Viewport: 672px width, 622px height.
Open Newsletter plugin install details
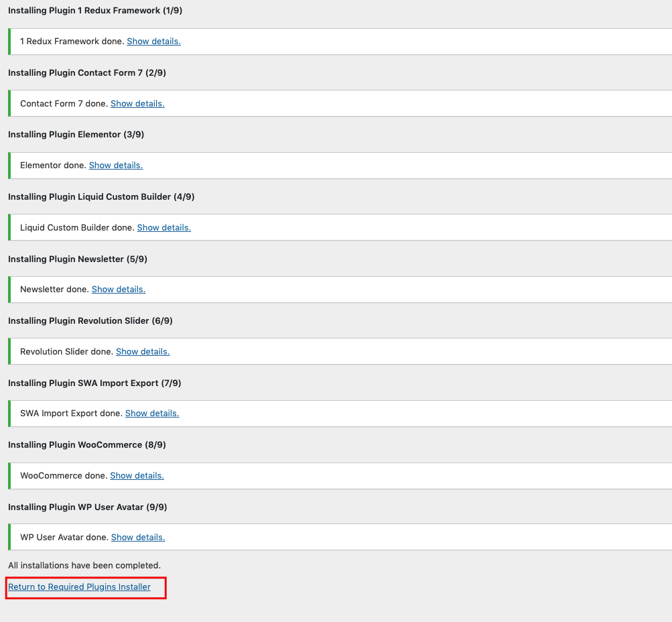118,290
